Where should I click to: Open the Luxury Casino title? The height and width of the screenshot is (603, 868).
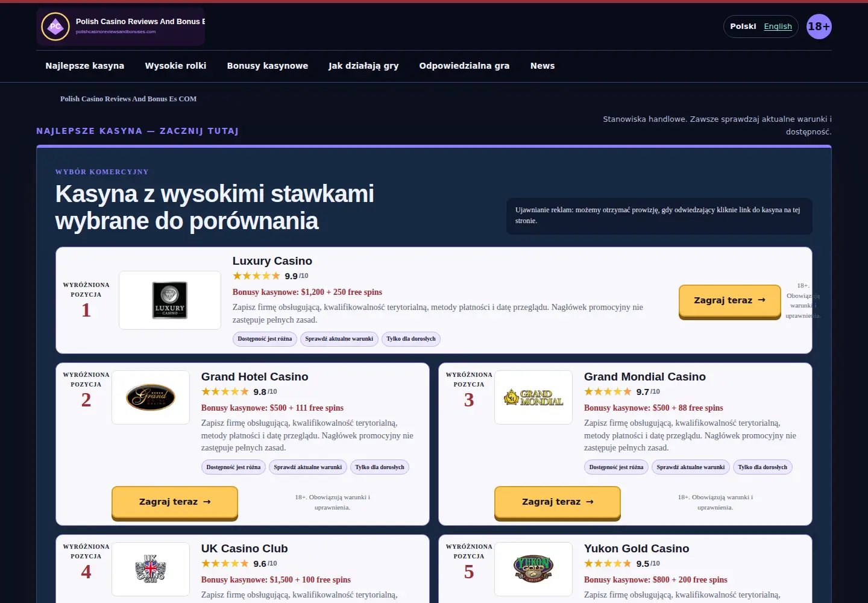(272, 261)
